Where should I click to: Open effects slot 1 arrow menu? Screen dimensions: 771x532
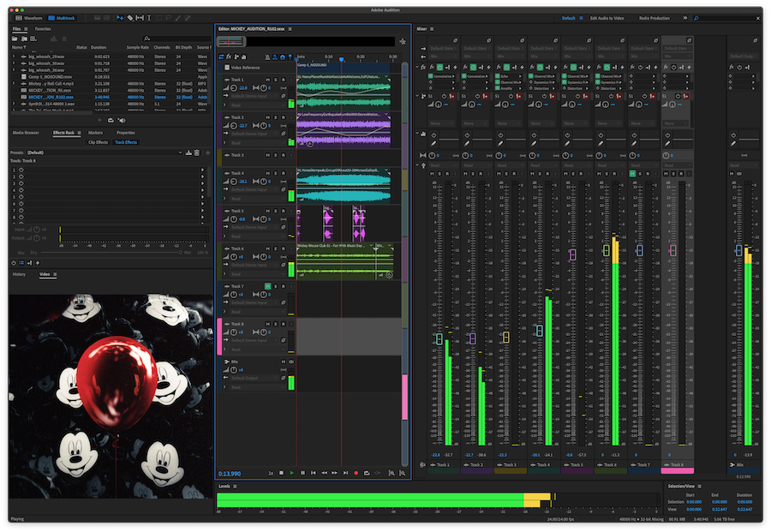point(202,170)
